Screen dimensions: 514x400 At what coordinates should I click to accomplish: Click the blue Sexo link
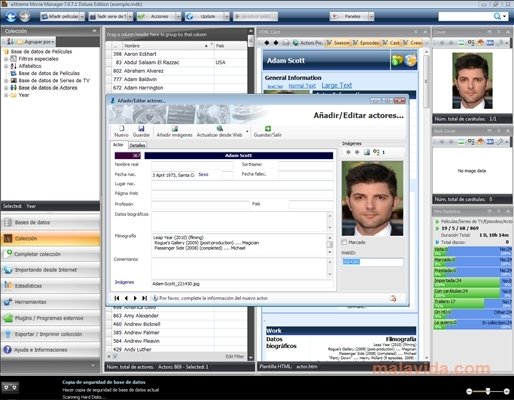tap(203, 174)
